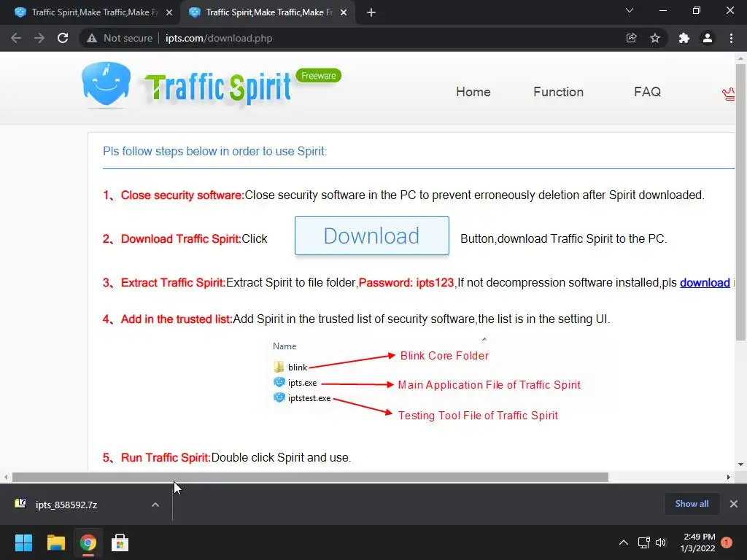
Task: Click the network icon in system tray
Action: [x=643, y=542]
